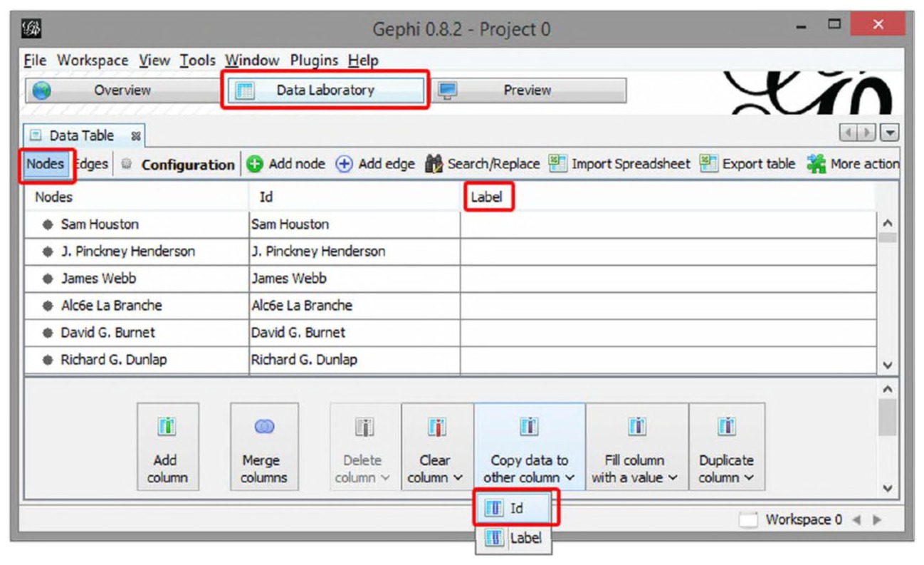The height and width of the screenshot is (565, 924).
Task: Open the Delete column dropdown
Action: (364, 447)
